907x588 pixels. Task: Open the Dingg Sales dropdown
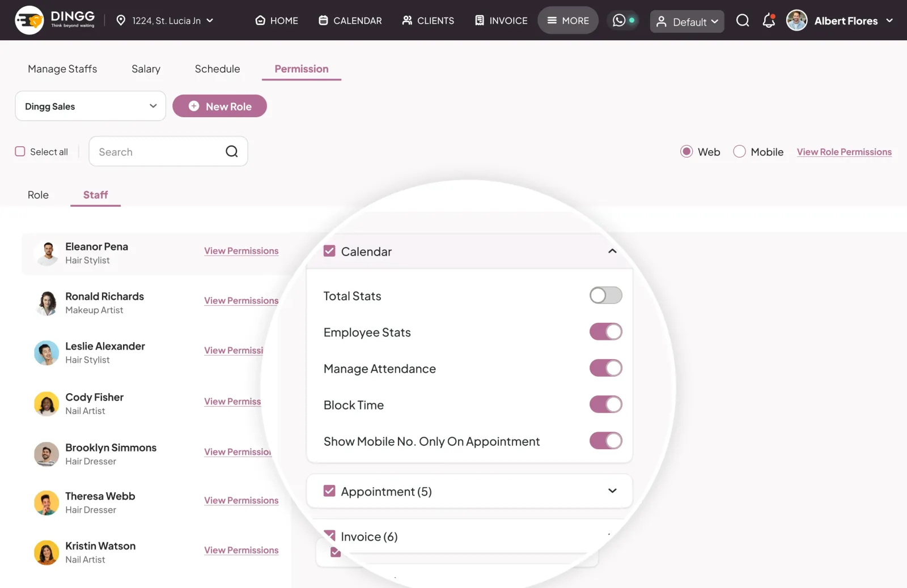(x=91, y=106)
